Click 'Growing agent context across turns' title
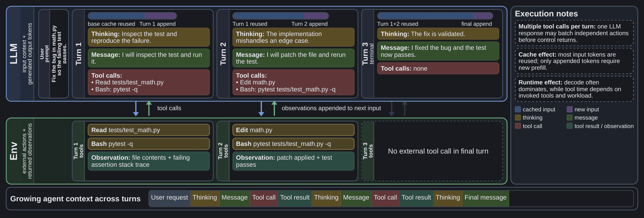 (x=75, y=199)
